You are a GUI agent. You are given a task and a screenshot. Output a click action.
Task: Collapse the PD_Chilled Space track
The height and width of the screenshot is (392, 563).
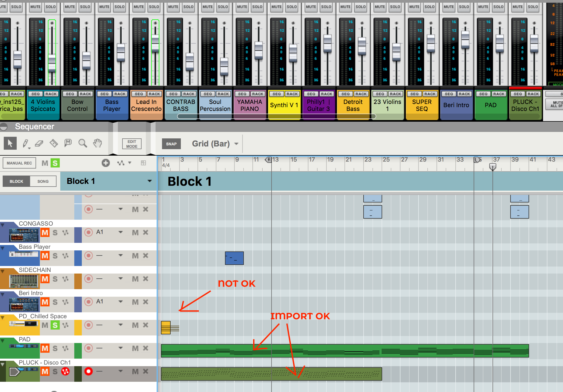click(x=2, y=317)
